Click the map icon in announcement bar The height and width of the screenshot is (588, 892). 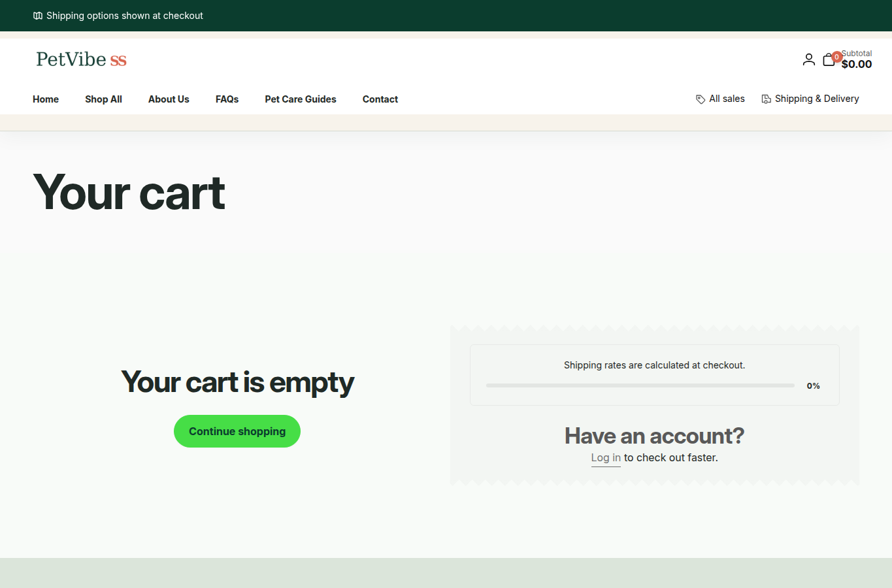(38, 16)
